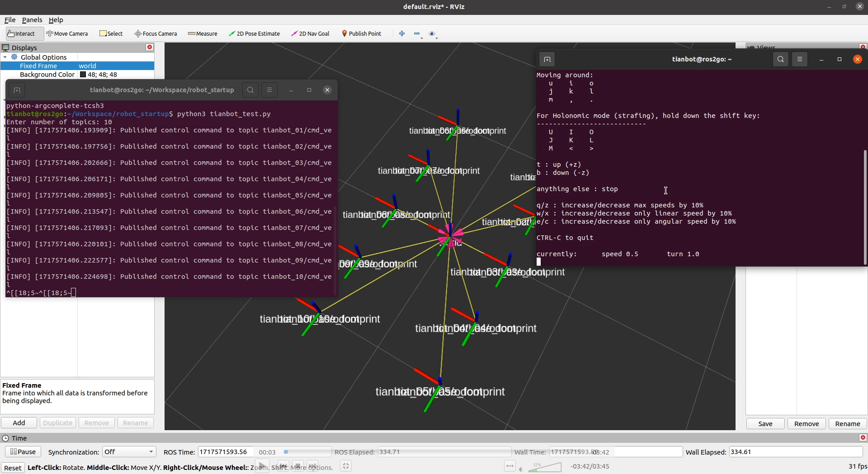Image resolution: width=868 pixels, height=474 pixels.
Task: Click Save in the Views panel
Action: (765, 423)
